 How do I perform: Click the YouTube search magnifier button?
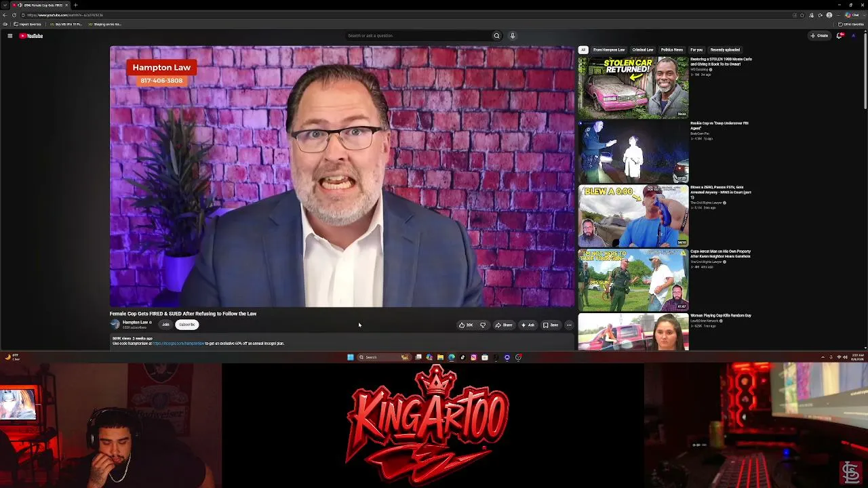coord(496,36)
